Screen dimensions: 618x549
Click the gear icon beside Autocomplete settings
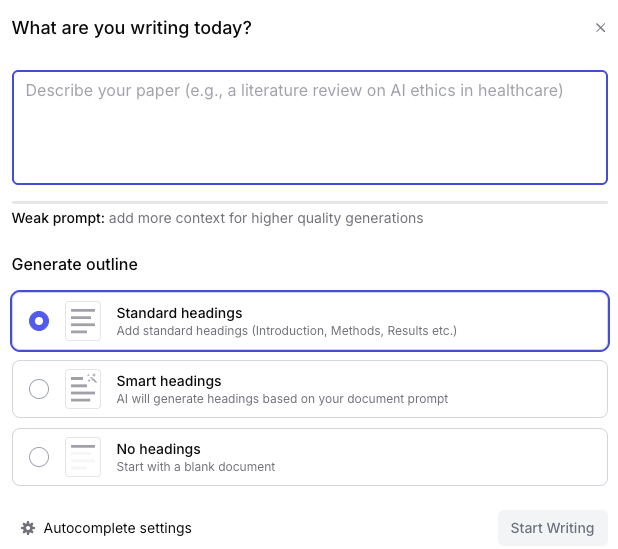coord(28,528)
